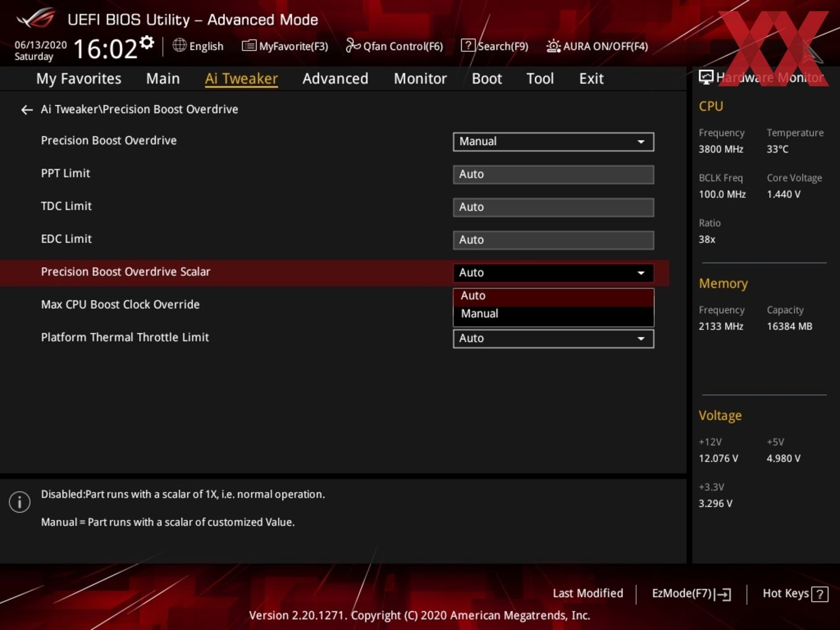
Task: Switch to the Main tab
Action: click(163, 78)
